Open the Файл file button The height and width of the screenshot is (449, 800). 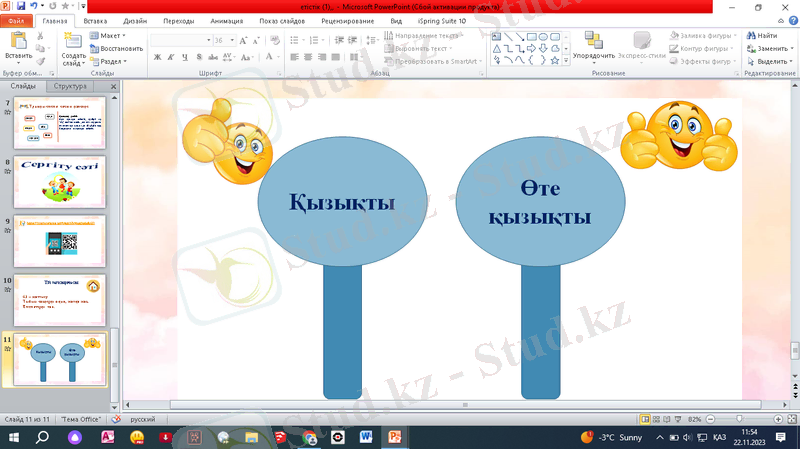point(17,20)
